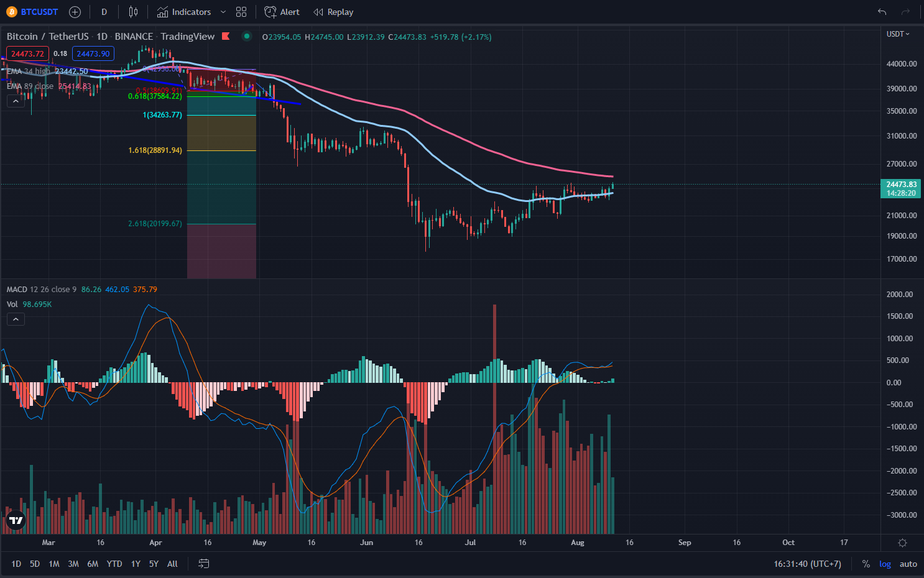Screen dimensions: 924x578
Task: Open the D interval selector
Action: click(x=104, y=12)
